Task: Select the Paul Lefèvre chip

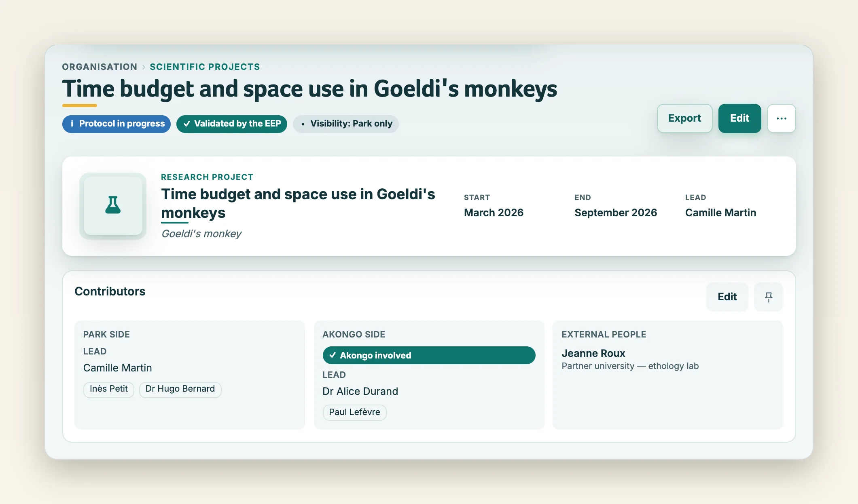Action: point(354,413)
